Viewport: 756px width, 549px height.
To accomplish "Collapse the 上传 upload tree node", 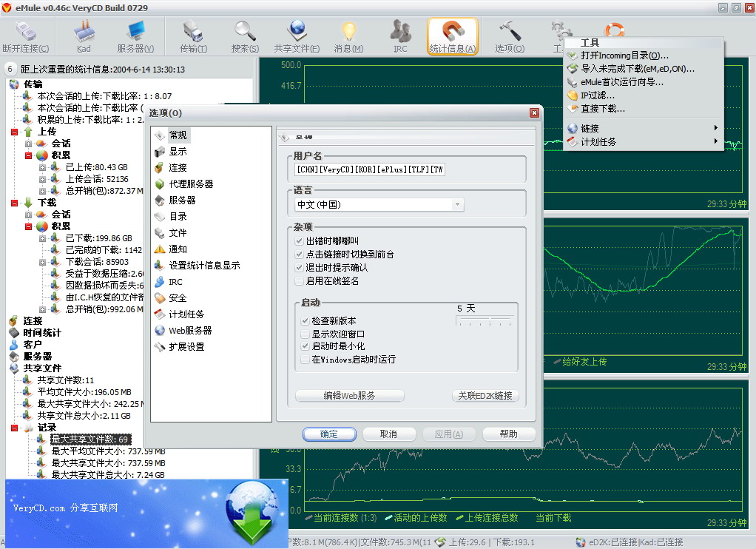I will 15,132.
